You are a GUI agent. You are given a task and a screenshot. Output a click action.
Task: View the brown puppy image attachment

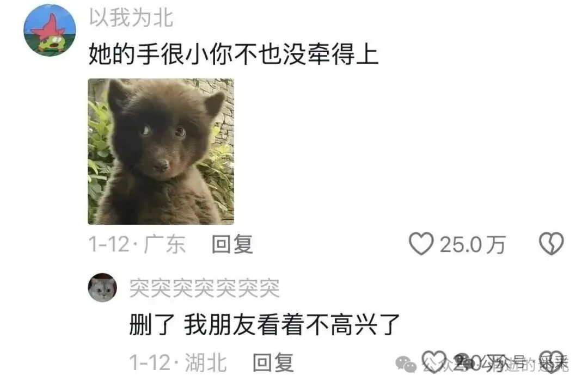161,151
